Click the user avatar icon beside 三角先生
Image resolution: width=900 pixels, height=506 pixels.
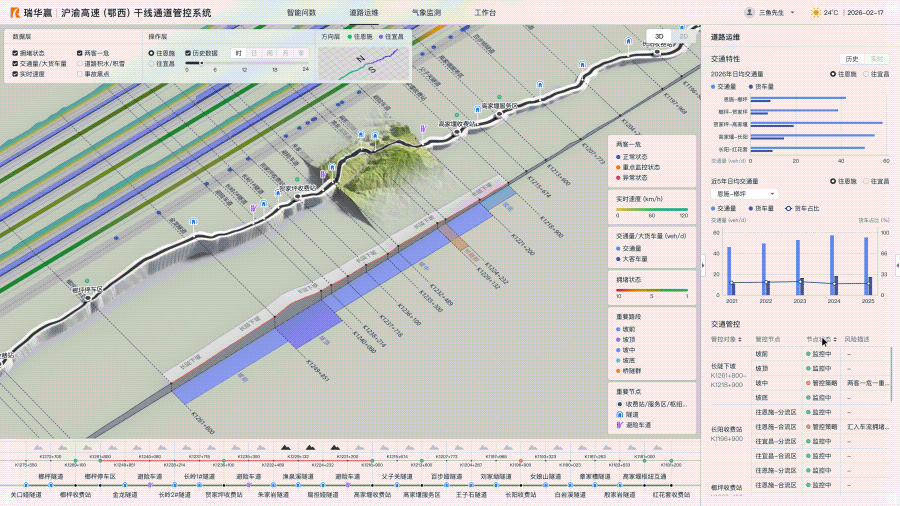tap(749, 12)
